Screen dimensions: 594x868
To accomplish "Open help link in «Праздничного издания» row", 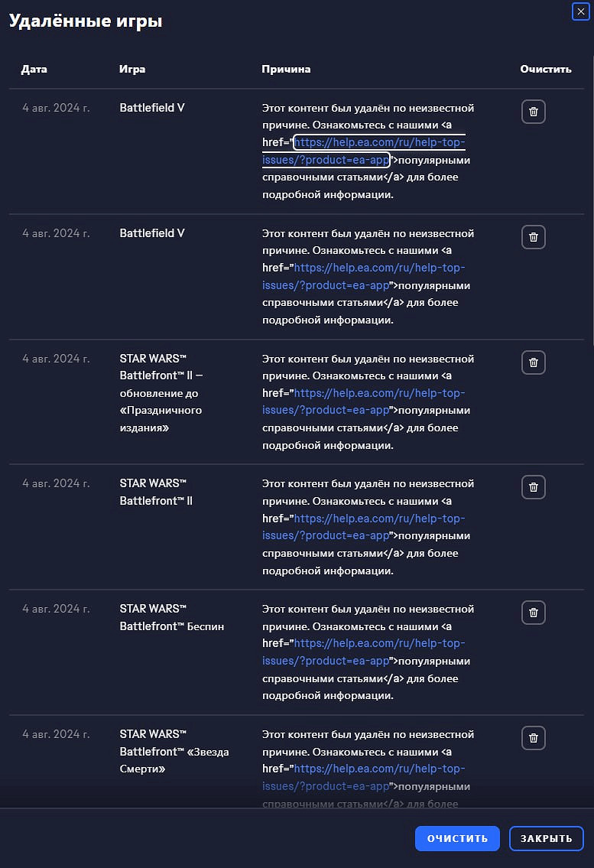I will pos(379,394).
